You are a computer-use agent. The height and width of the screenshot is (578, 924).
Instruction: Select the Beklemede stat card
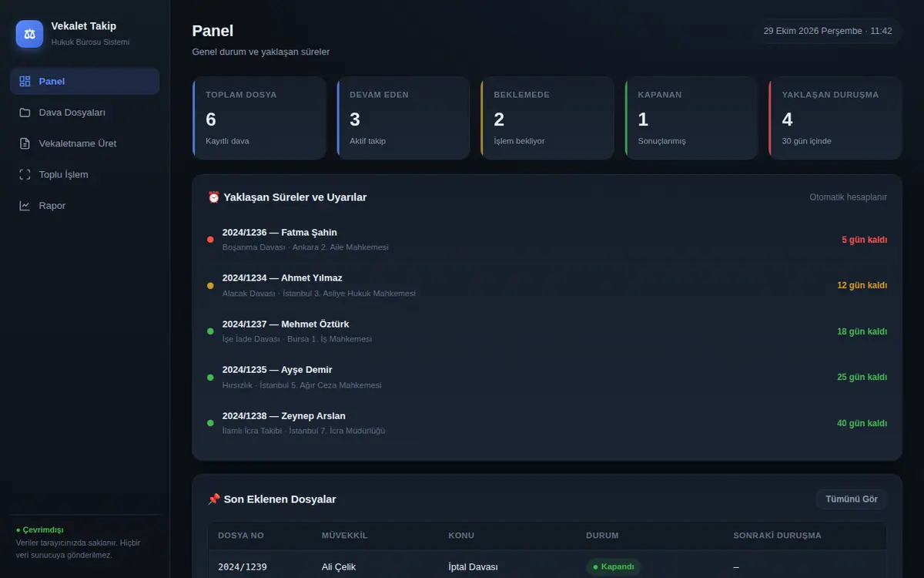tap(547, 118)
